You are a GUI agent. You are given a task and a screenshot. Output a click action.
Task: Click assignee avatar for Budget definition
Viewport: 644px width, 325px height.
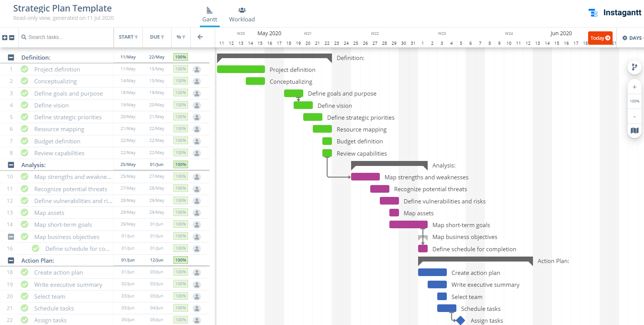click(197, 141)
